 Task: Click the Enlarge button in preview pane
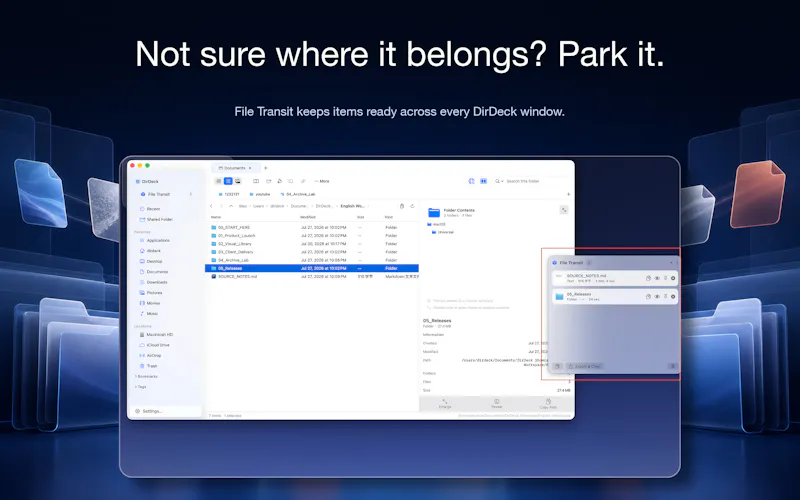point(445,404)
